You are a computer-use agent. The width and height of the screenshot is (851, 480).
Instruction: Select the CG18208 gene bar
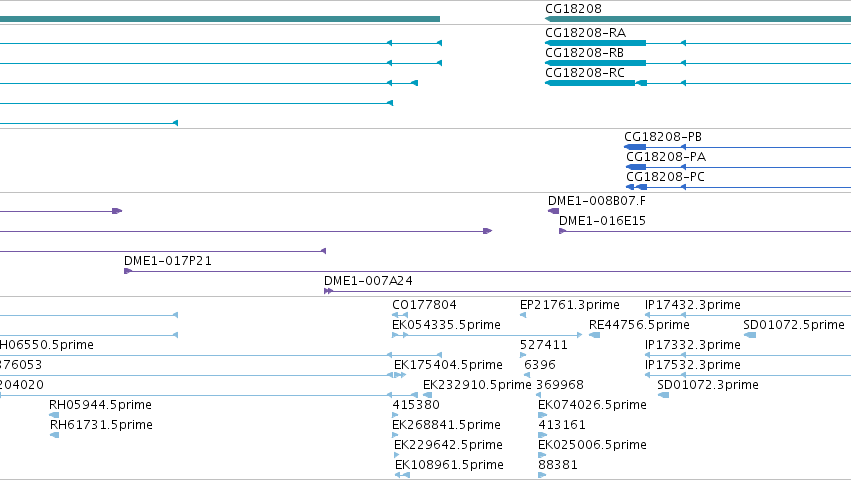pos(698,19)
